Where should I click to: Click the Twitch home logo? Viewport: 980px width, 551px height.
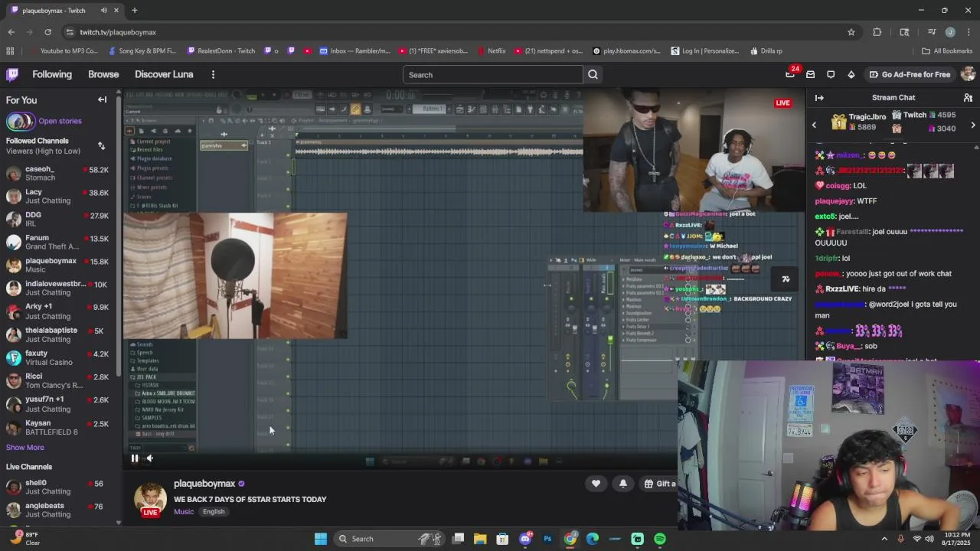tap(12, 74)
